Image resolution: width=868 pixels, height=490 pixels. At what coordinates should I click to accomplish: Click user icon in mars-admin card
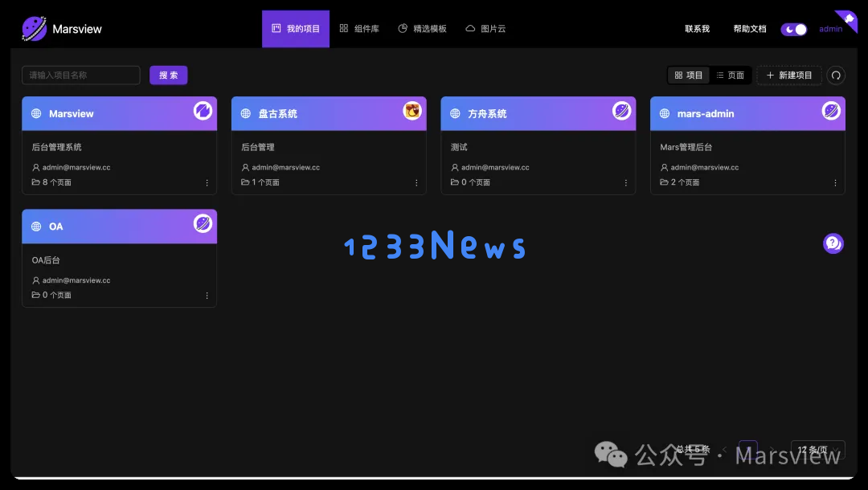click(665, 168)
